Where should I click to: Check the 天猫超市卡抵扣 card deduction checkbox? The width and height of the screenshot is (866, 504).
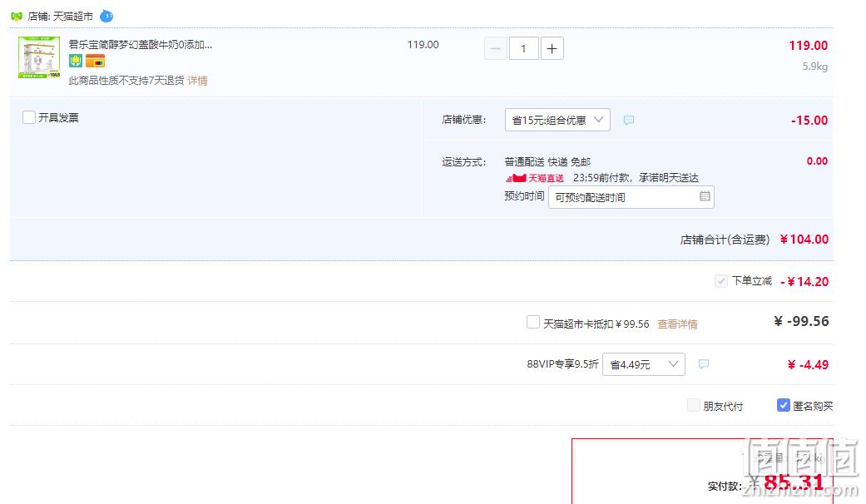coord(533,322)
